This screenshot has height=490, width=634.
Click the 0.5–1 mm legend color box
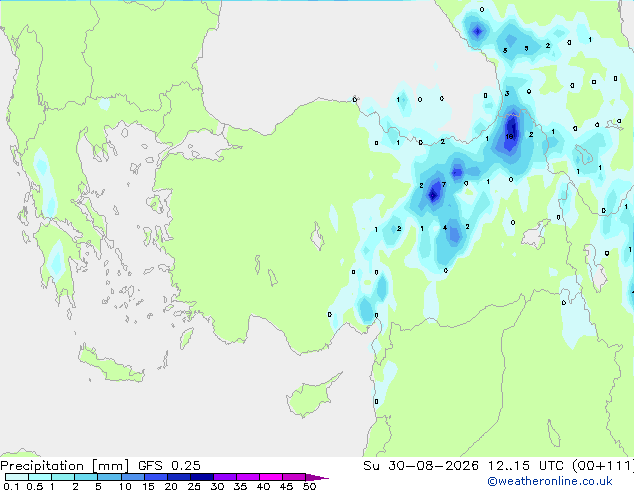pyautogui.click(x=40, y=477)
